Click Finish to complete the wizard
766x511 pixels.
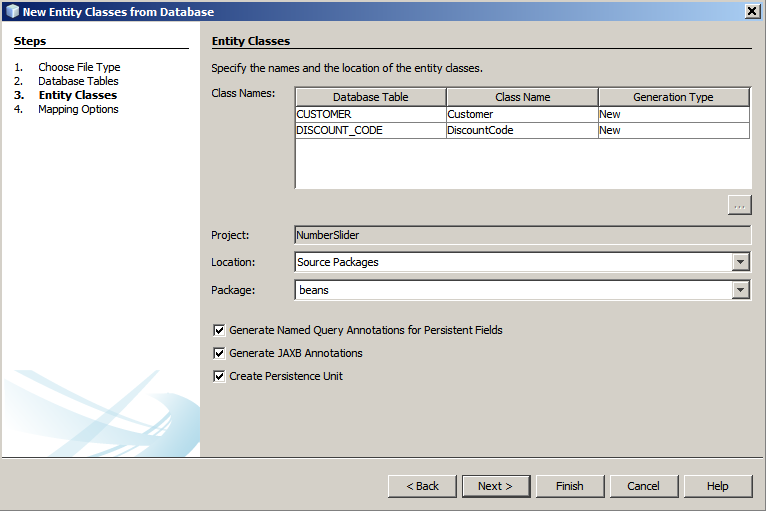[569, 486]
